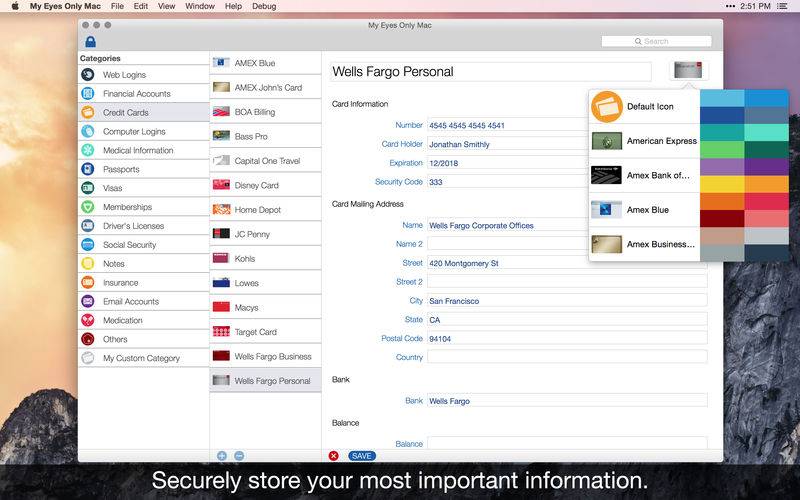Screen dimensions: 800x500
Task: Open the Computer Logins category icon
Action: pos(88,131)
